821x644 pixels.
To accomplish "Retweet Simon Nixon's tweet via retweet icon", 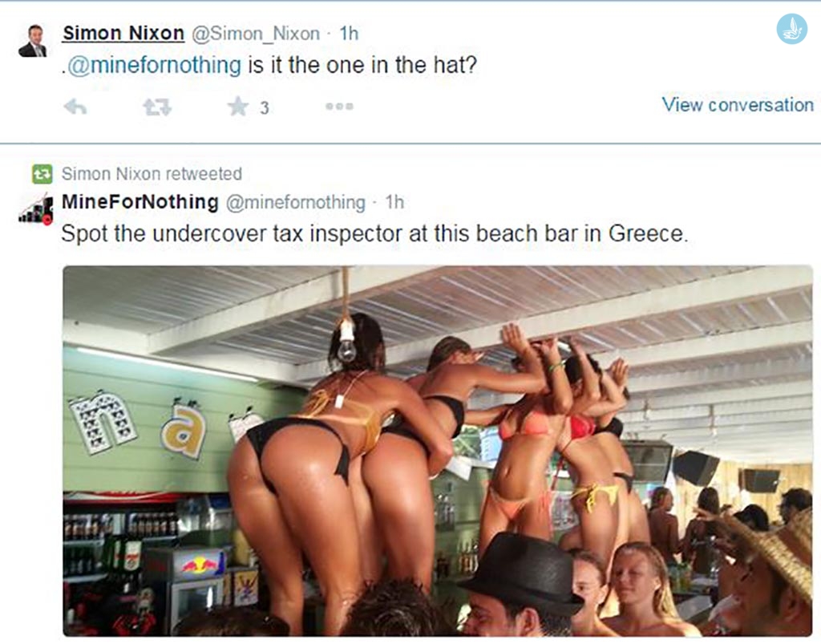I will [157, 107].
